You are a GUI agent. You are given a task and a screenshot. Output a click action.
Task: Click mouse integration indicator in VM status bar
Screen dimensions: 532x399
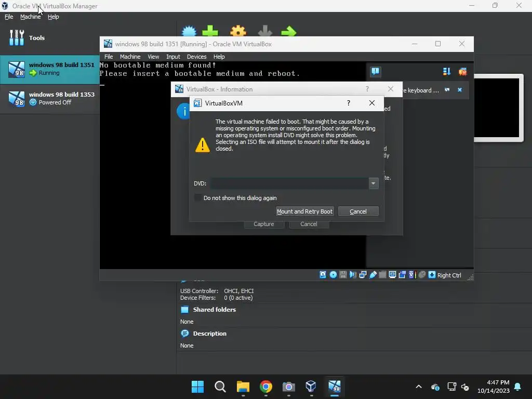click(422, 275)
